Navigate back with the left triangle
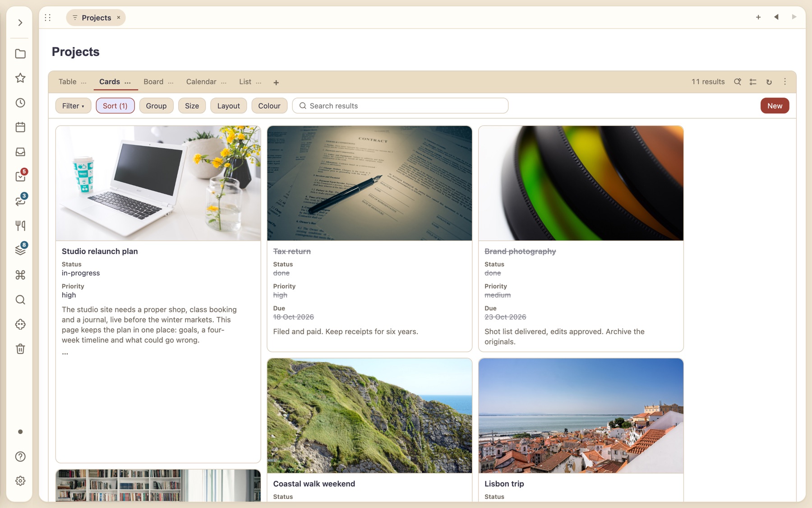The image size is (812, 508). (776, 17)
